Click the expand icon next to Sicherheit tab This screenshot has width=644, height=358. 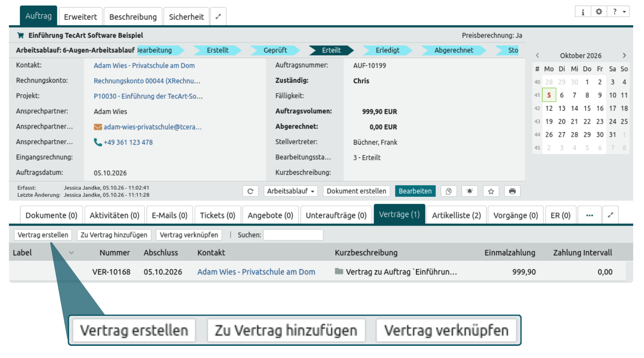218,16
